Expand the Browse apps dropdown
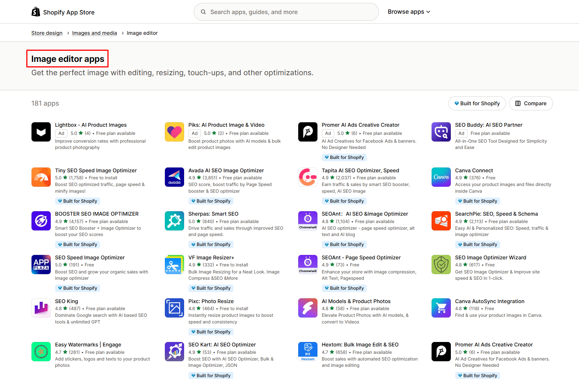Image resolution: width=579 pixels, height=392 pixels. (409, 12)
